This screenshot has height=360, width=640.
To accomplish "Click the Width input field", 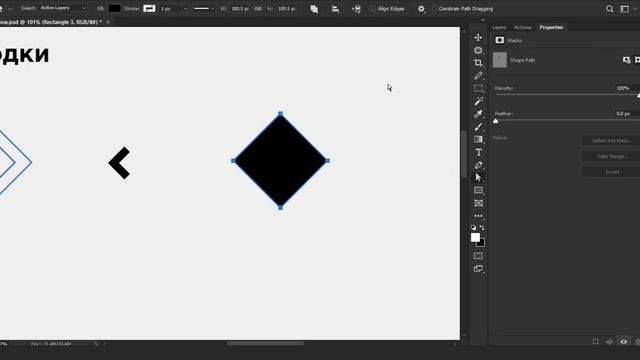I will [240, 9].
